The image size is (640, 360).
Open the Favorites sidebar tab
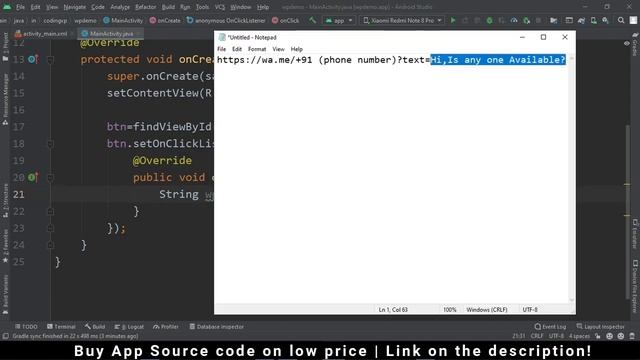click(x=5, y=246)
